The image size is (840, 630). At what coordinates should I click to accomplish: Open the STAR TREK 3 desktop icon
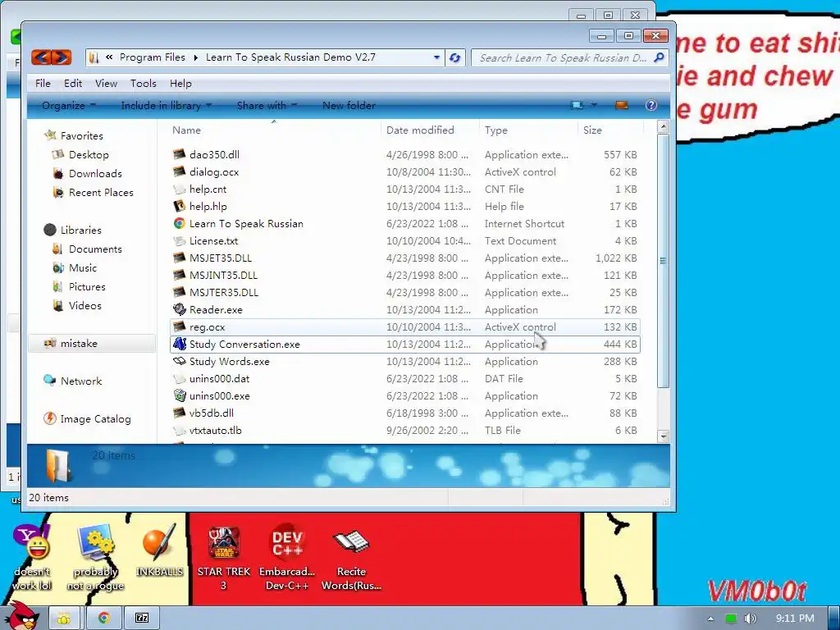tap(223, 558)
